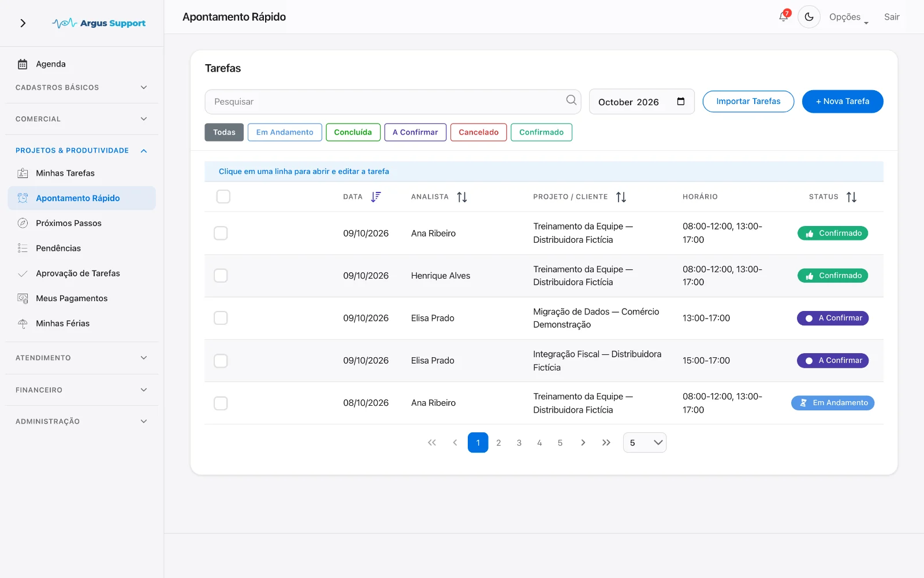Show only A Confirmar tasks

click(x=415, y=132)
